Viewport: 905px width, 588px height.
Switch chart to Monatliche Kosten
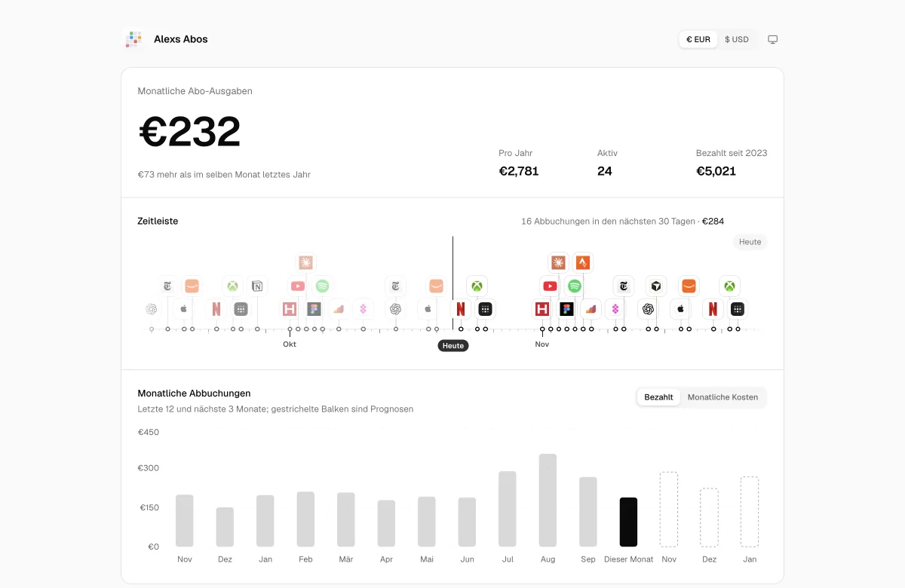pyautogui.click(x=722, y=397)
